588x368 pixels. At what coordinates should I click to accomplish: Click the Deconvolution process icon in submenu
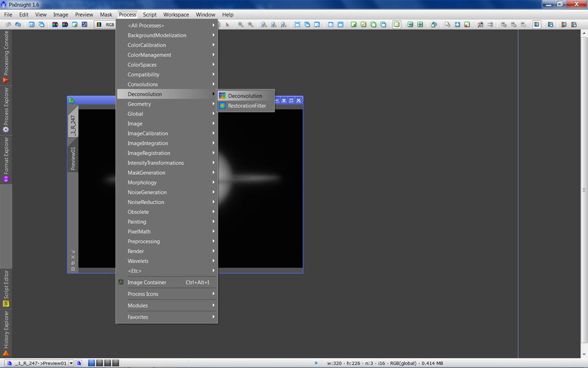[222, 96]
